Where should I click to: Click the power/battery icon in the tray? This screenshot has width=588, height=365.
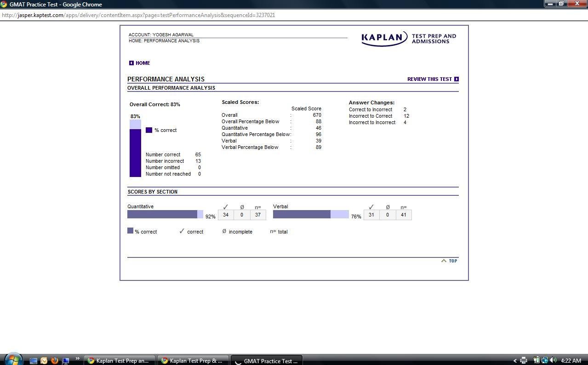click(537, 360)
